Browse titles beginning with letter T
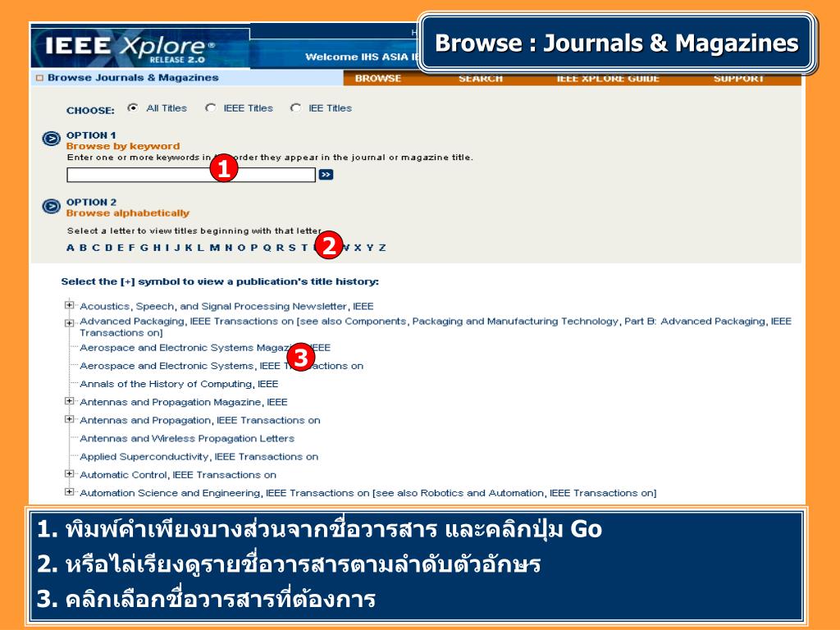 pos(304,248)
